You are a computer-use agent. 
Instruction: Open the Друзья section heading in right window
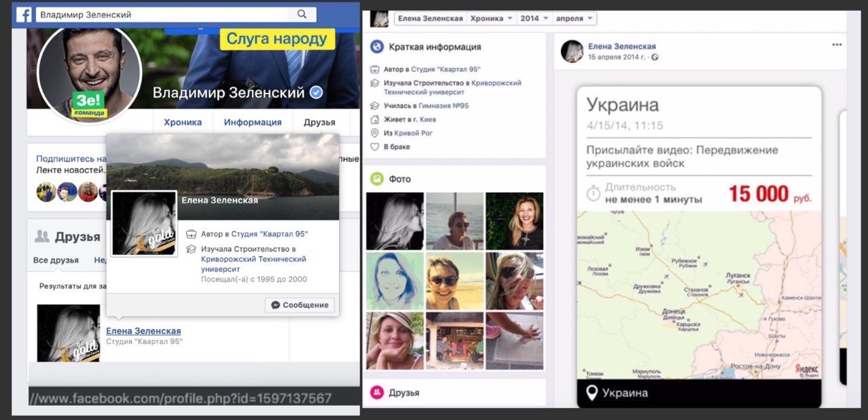[x=404, y=393]
